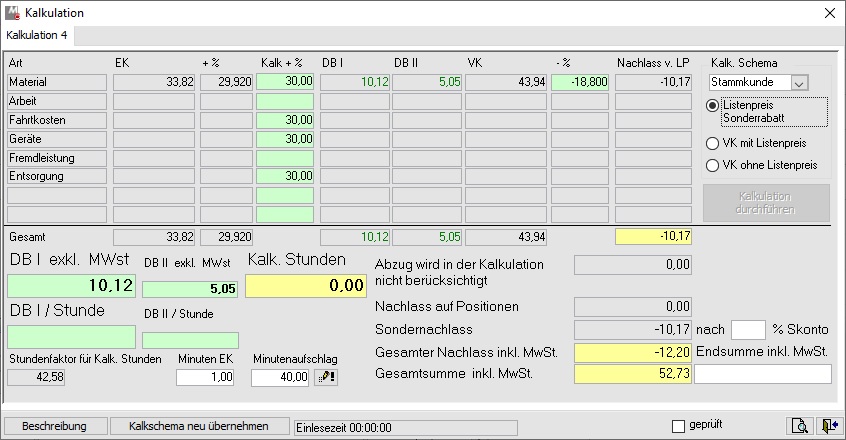Click the Endsumme inkl. MwSt. field
This screenshot has height=440, width=846.
click(x=762, y=374)
